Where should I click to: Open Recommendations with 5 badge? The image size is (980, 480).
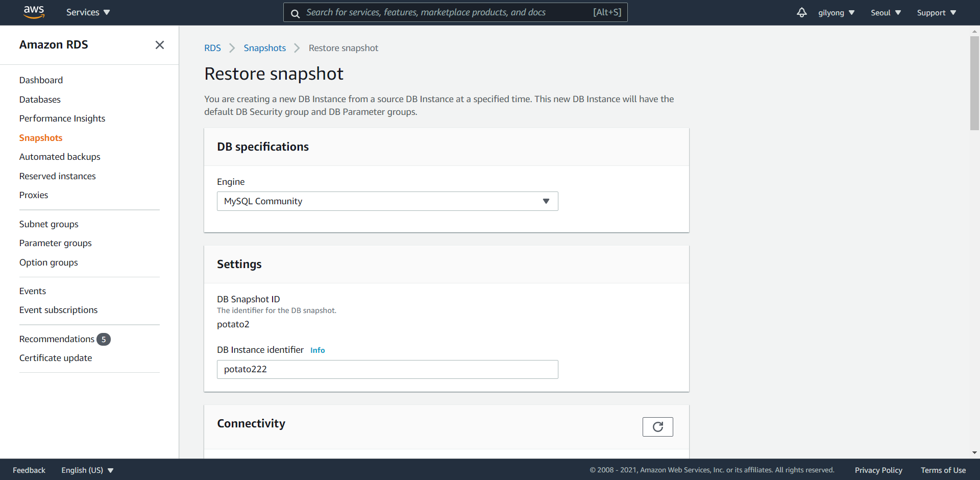coord(65,339)
